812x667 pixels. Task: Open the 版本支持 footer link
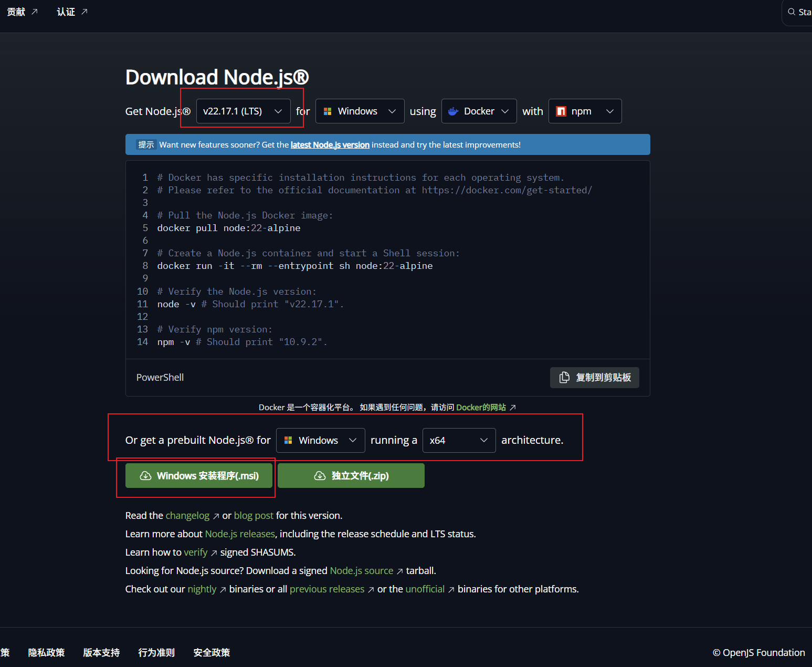tap(101, 652)
